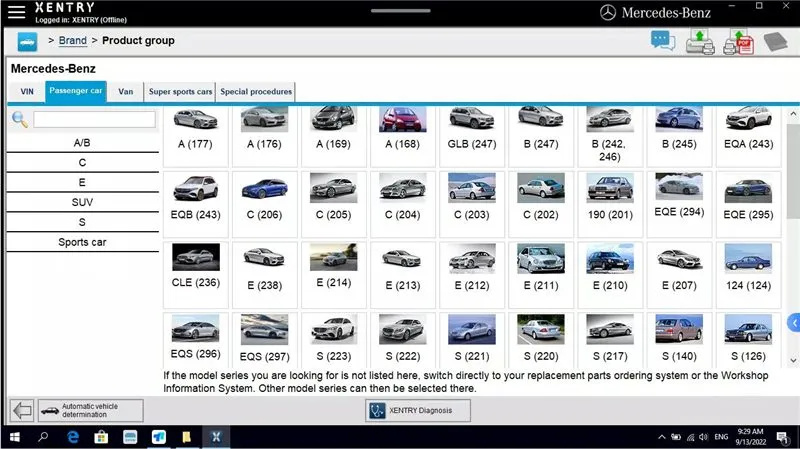Open the notification center icon
The image size is (800, 449).
[781, 437]
